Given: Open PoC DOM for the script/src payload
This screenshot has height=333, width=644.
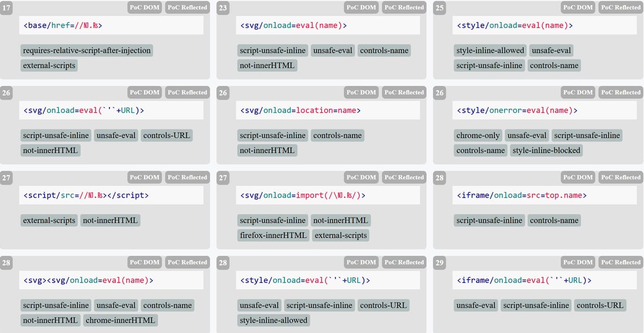Looking at the screenshot, I should pos(145,177).
